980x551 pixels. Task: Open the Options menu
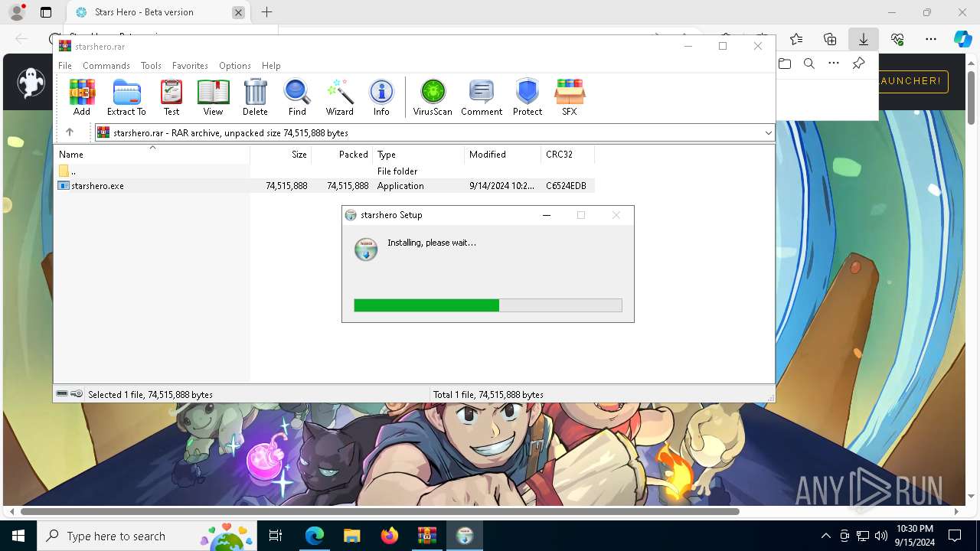click(235, 66)
